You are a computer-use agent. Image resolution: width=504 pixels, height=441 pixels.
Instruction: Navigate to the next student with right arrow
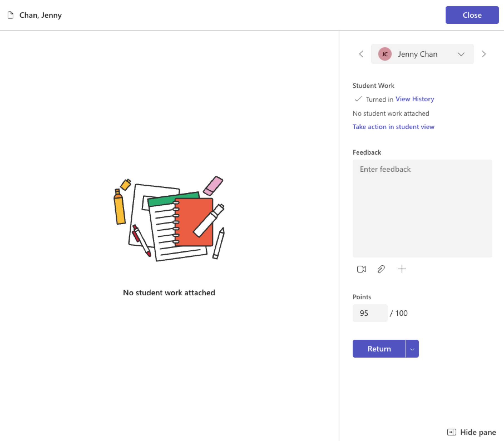(484, 54)
